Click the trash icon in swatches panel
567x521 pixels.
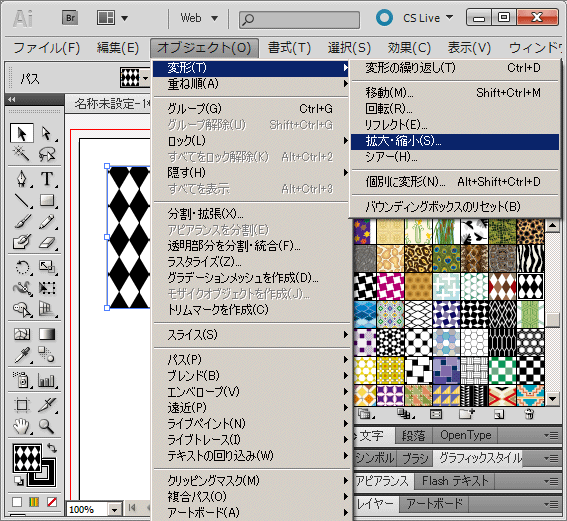click(x=529, y=414)
